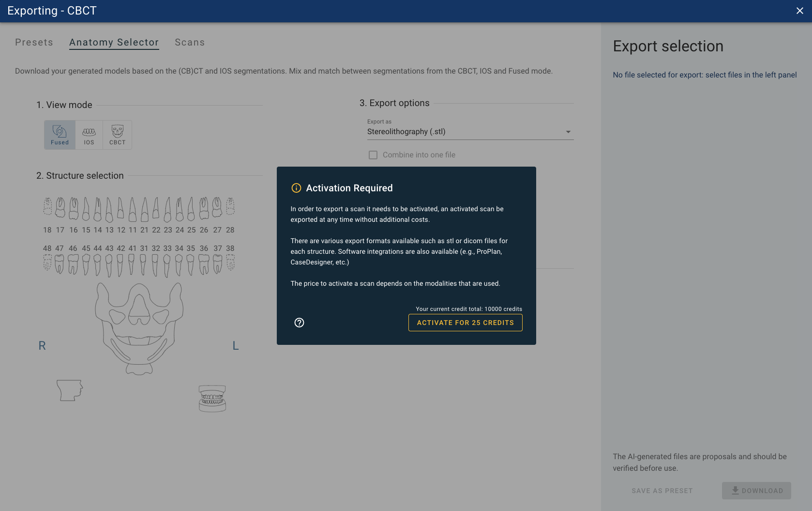
Task: Close the Exporting CBCT dialog
Action: point(799,11)
